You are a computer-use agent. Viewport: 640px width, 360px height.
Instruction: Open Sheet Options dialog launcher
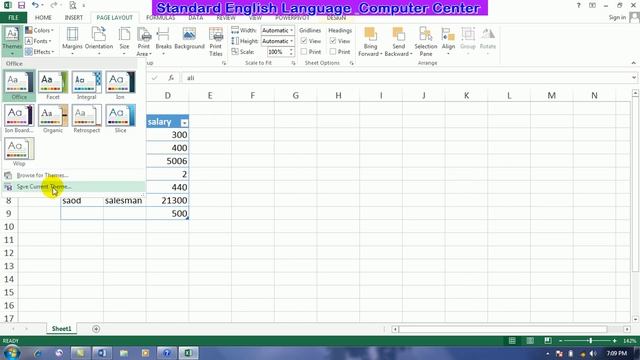(x=351, y=63)
